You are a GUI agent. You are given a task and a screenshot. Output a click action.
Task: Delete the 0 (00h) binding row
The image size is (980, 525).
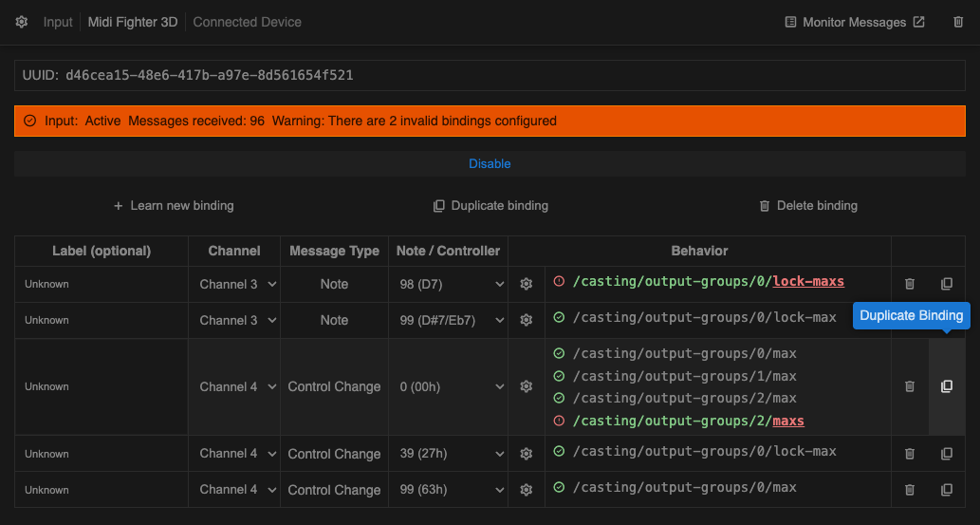[x=910, y=386]
